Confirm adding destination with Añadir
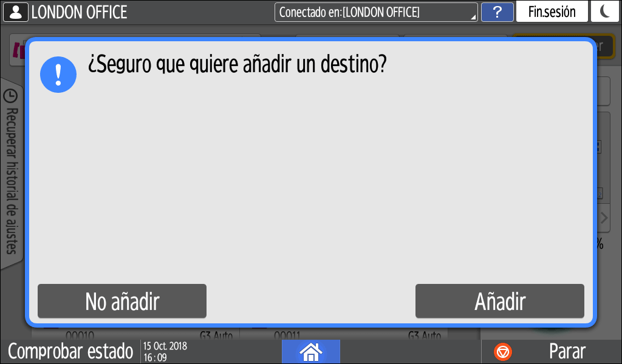 [500, 301]
